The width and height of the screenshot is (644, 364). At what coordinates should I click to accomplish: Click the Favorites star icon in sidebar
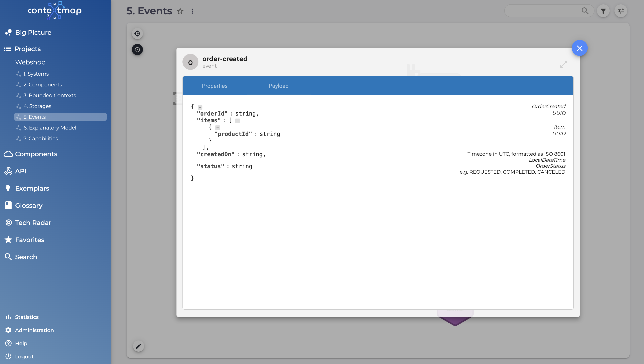pyautogui.click(x=8, y=239)
